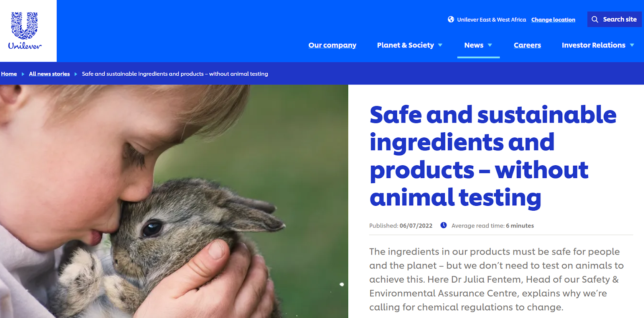Go to Home via breadcrumb
Viewport: 644px width, 318px height.
[x=9, y=74]
